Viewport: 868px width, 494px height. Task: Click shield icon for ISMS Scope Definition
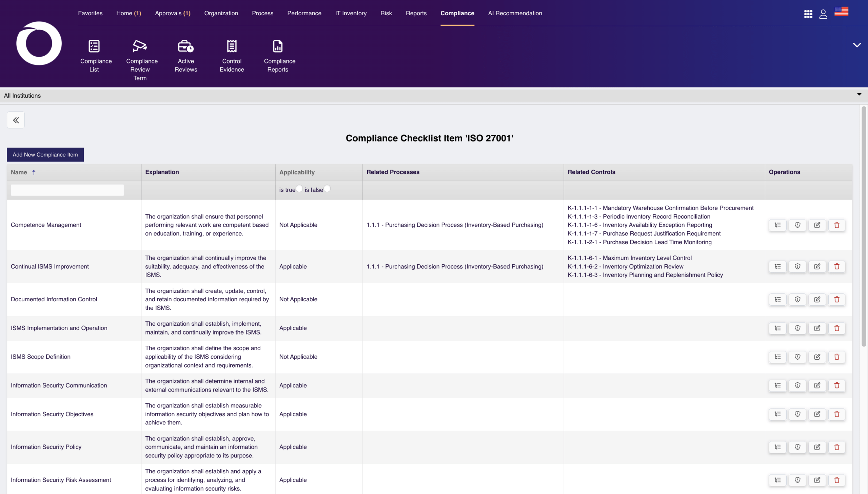[797, 357]
